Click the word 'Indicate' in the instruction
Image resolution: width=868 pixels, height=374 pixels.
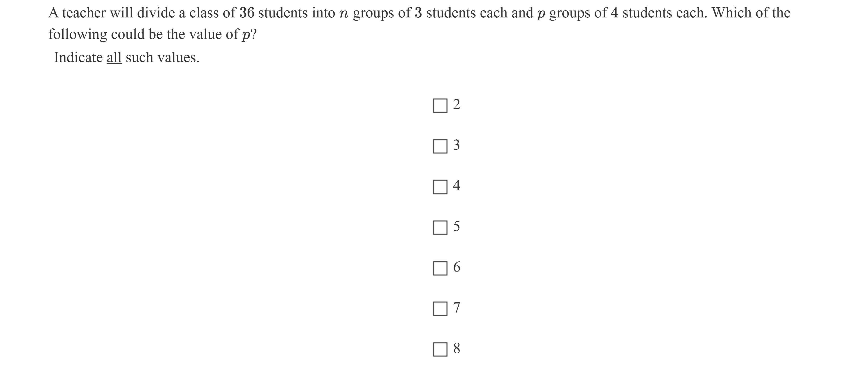click(78, 58)
